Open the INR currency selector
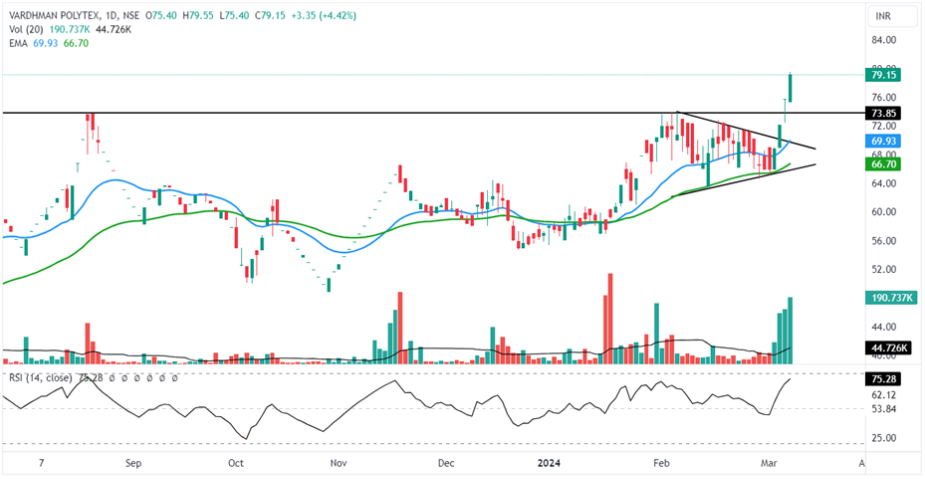The width and height of the screenshot is (925, 479). (883, 17)
